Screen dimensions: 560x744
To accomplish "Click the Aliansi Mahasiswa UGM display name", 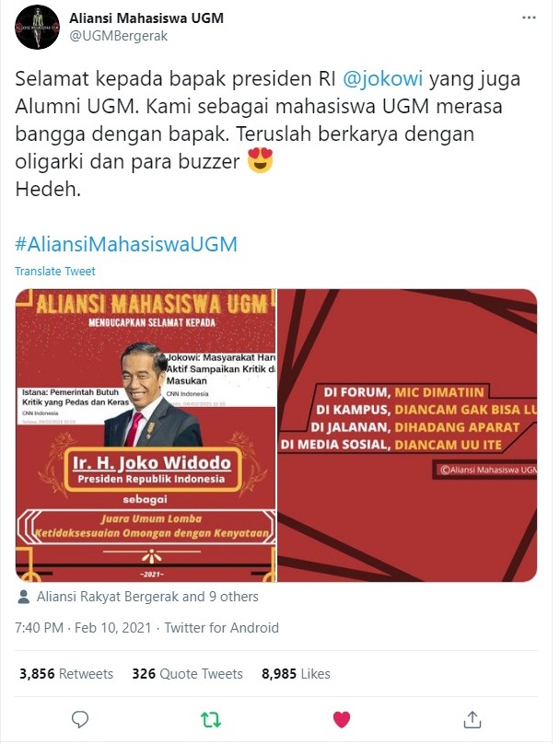I will click(146, 18).
